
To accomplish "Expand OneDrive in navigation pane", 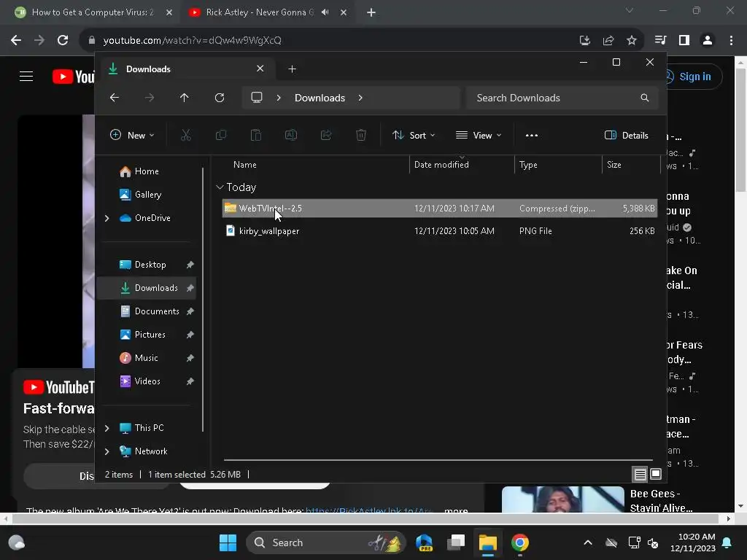I will pos(107,218).
